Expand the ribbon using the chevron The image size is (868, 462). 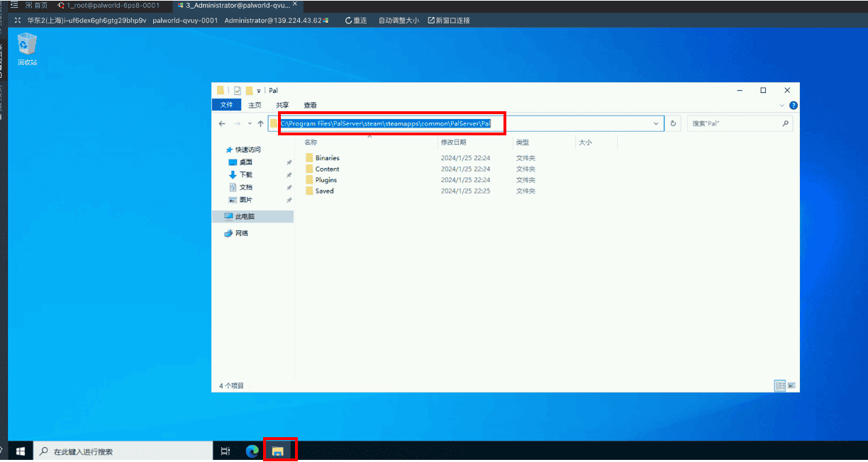782,105
